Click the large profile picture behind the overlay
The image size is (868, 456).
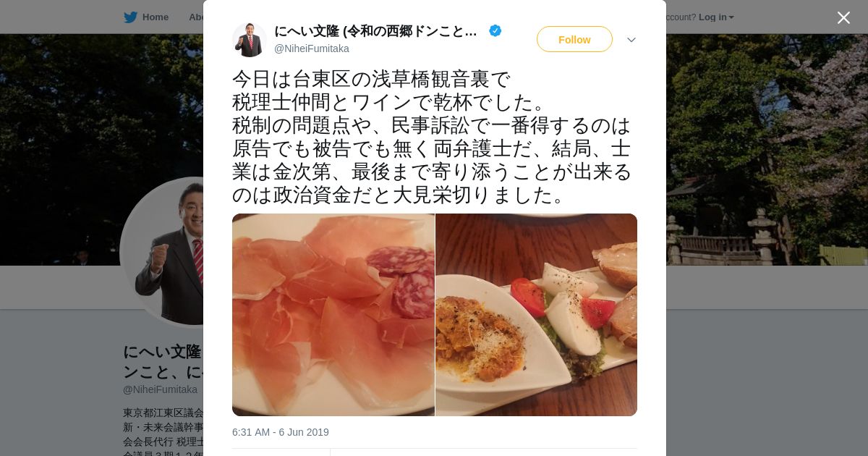tap(162, 252)
